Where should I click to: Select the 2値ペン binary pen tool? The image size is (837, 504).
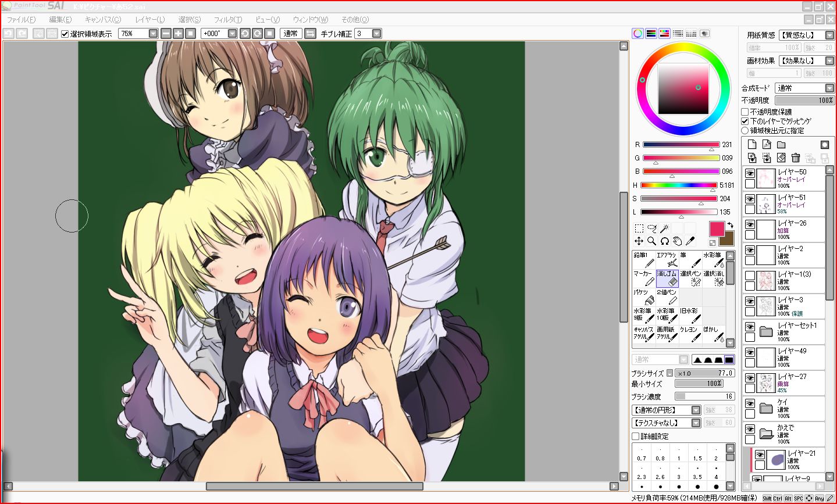667,297
